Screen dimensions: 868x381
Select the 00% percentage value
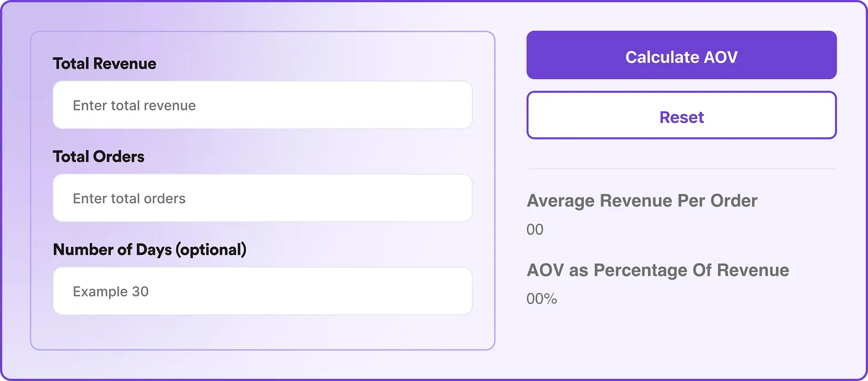tap(542, 299)
